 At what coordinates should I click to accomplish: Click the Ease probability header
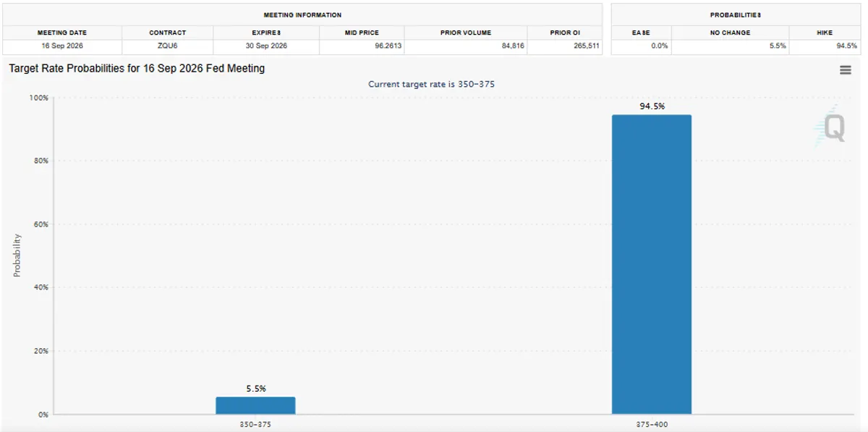641,33
